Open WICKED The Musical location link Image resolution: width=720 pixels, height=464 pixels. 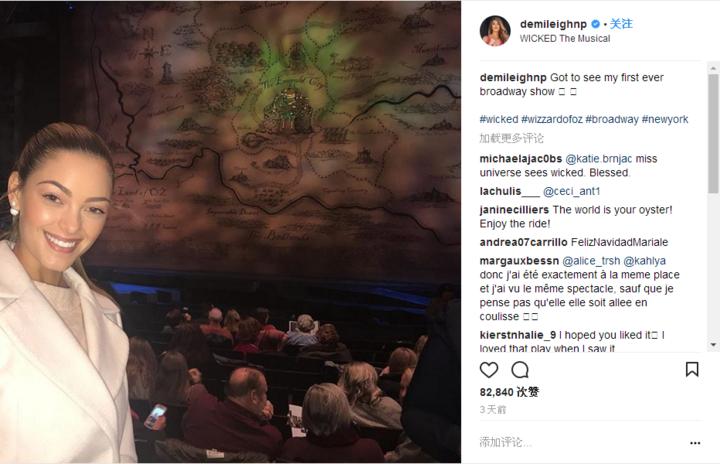[x=565, y=39]
